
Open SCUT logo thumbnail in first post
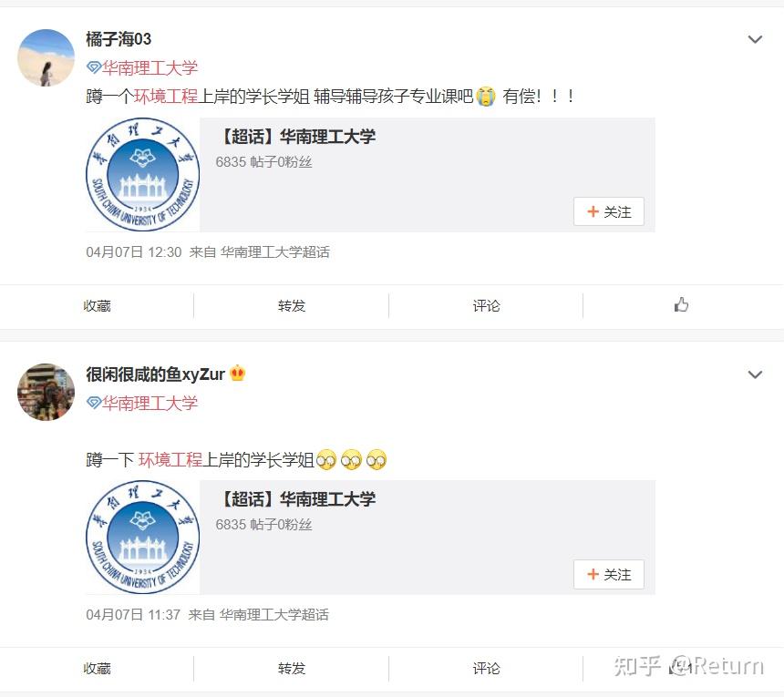point(143,175)
